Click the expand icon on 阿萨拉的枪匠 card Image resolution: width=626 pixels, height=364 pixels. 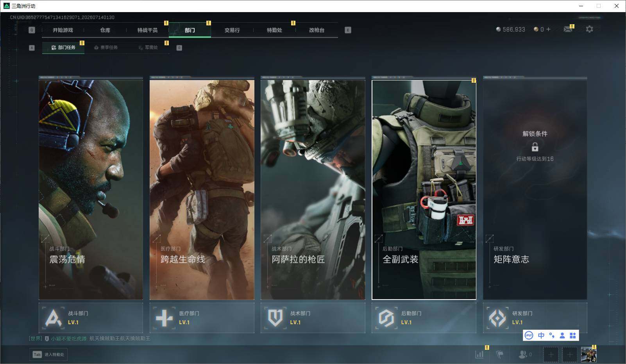(268, 238)
